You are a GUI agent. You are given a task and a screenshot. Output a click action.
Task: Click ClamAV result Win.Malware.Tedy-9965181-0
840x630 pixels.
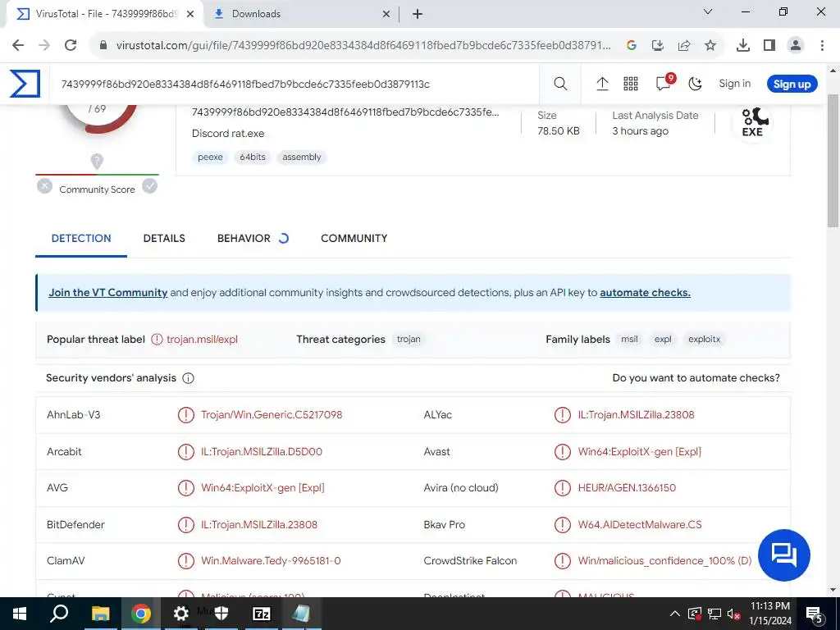[271, 561]
